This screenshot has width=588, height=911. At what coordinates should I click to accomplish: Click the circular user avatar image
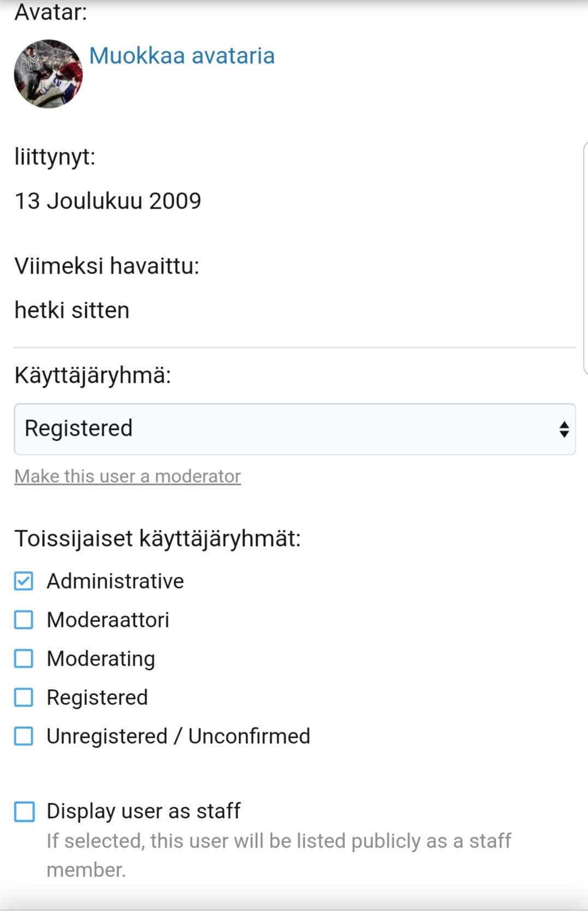48,74
